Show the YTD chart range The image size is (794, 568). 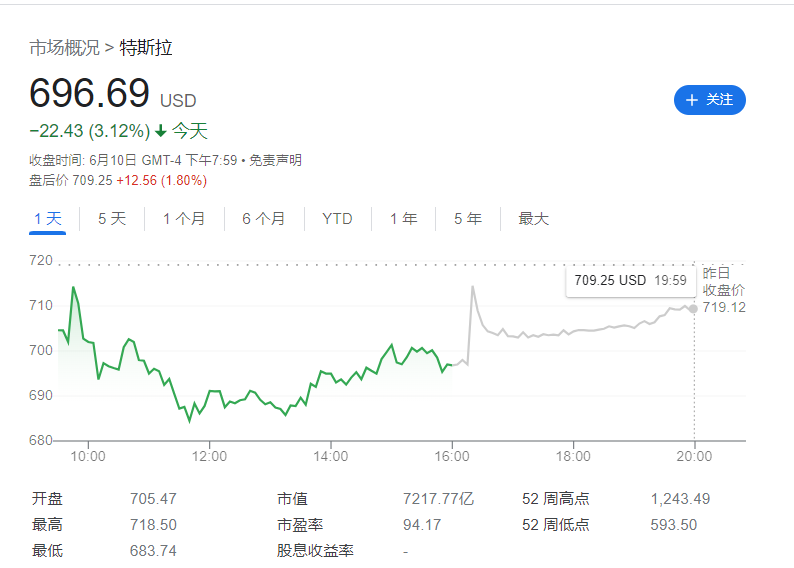click(337, 219)
